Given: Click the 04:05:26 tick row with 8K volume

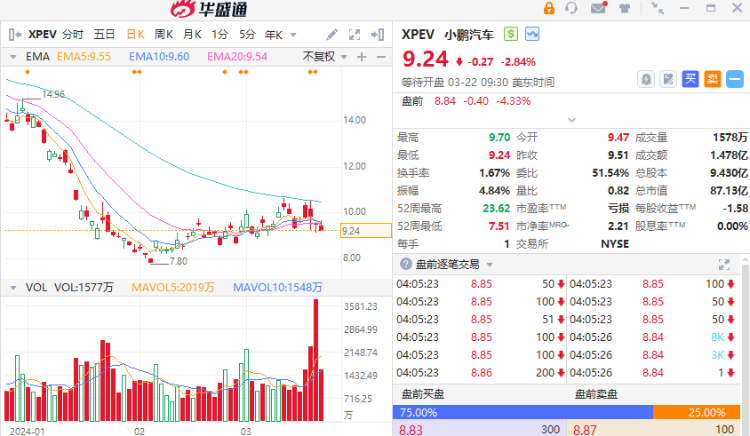Looking at the screenshot, I should click(652, 337).
